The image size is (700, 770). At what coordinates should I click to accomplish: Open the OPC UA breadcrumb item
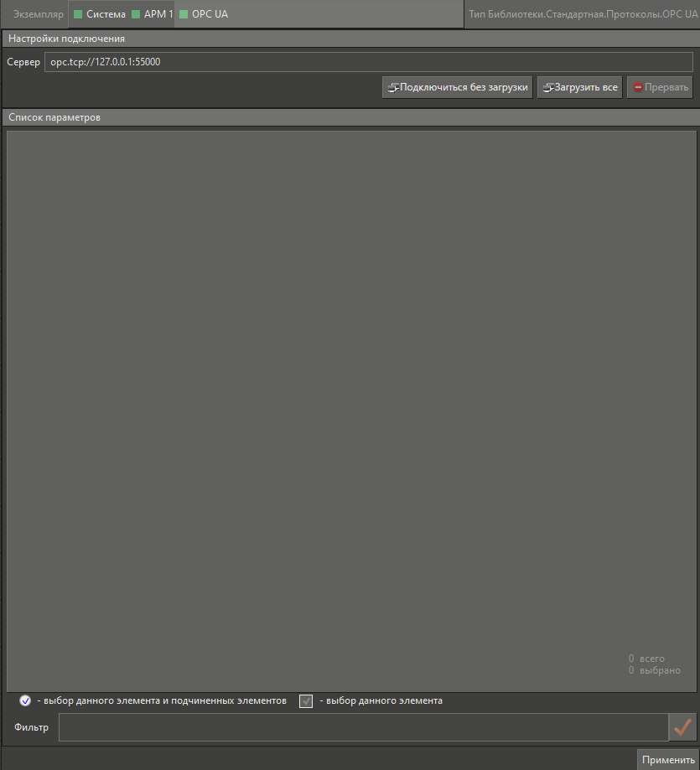click(210, 14)
